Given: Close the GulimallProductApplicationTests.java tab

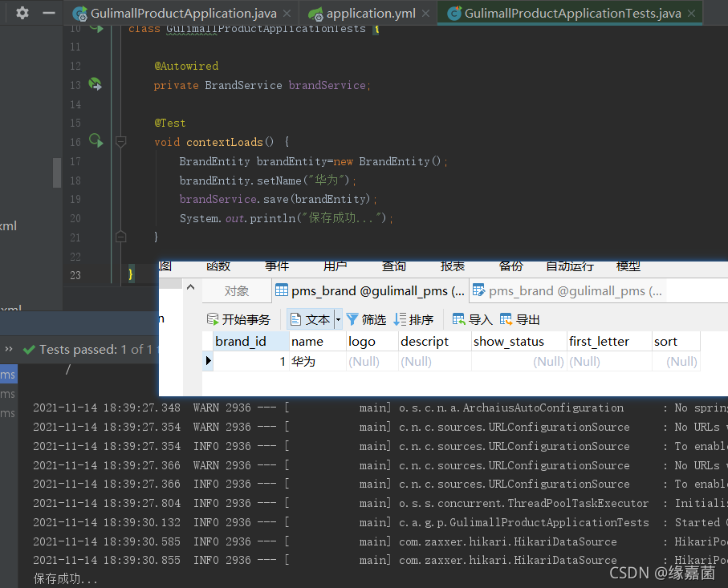Looking at the screenshot, I should [x=691, y=14].
